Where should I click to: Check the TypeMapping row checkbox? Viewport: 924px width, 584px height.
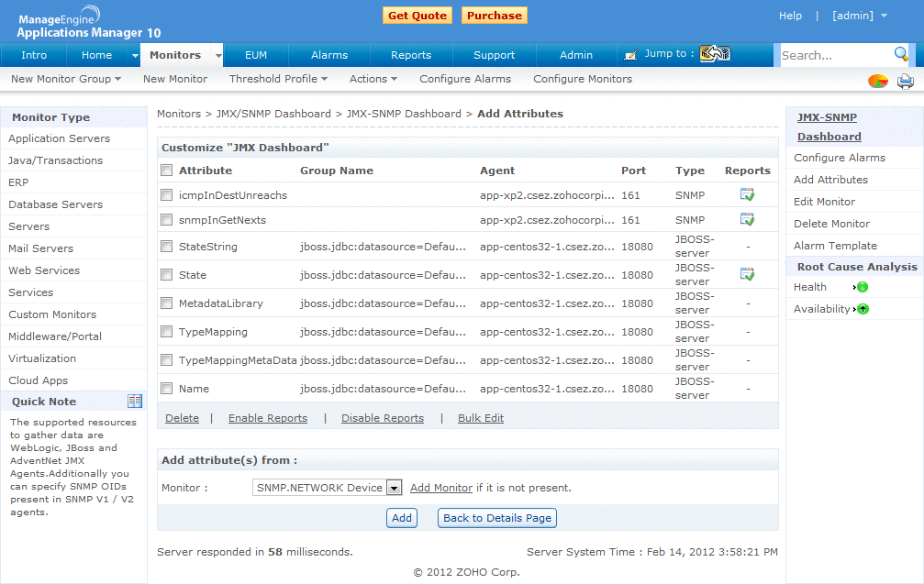(167, 332)
